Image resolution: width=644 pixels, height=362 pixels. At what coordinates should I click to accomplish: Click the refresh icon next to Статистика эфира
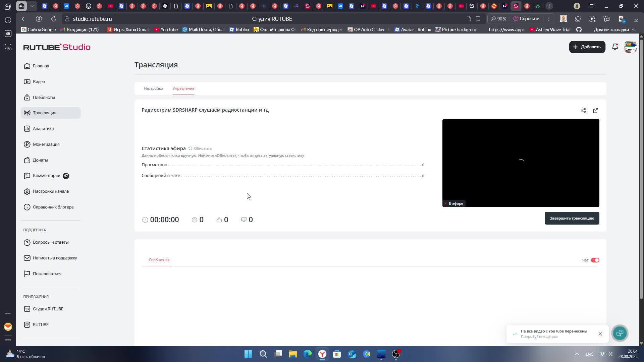click(x=190, y=148)
